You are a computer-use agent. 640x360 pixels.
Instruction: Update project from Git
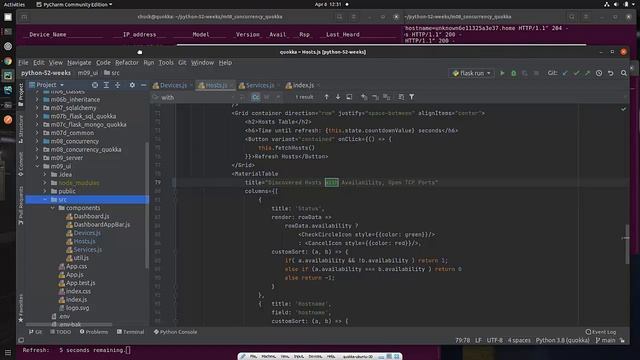coord(565,73)
